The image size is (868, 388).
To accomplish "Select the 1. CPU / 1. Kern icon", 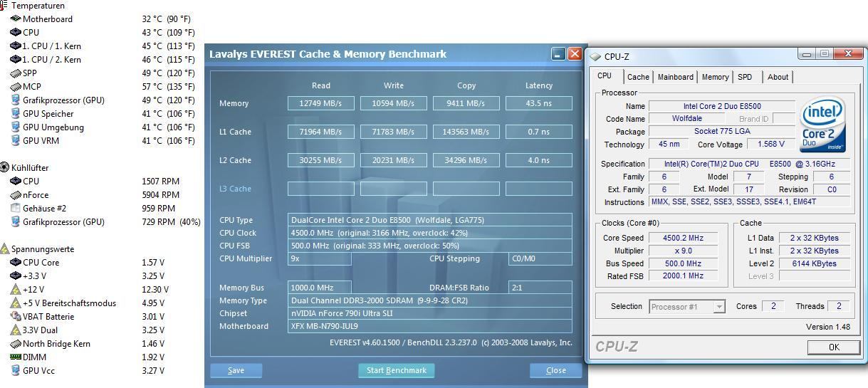I will 16,46.
